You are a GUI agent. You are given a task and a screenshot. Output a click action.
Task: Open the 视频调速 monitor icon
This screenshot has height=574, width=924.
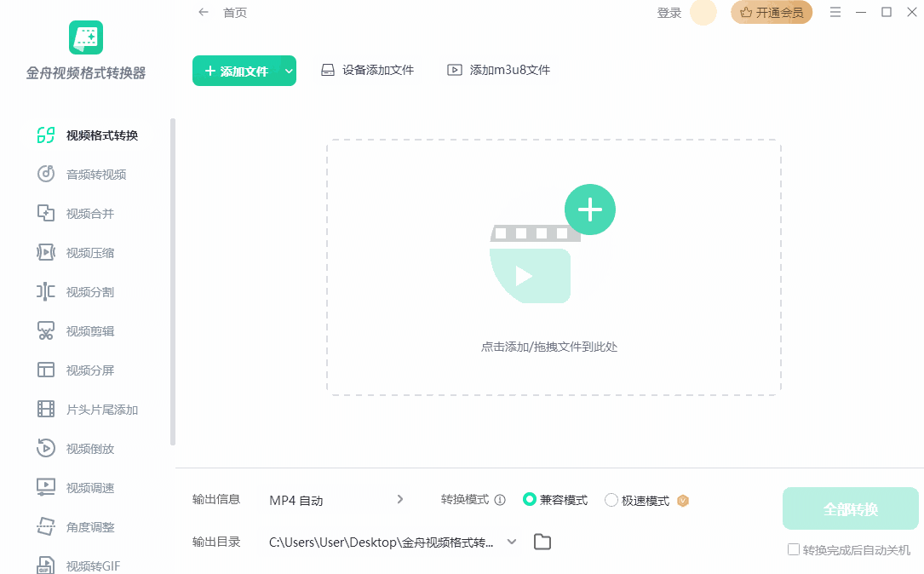pyautogui.click(x=46, y=487)
